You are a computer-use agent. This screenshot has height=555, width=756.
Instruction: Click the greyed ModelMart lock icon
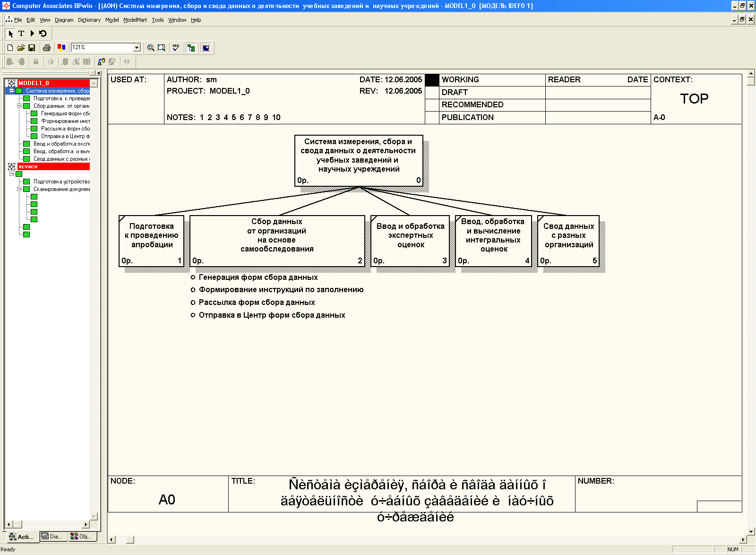[x=36, y=61]
